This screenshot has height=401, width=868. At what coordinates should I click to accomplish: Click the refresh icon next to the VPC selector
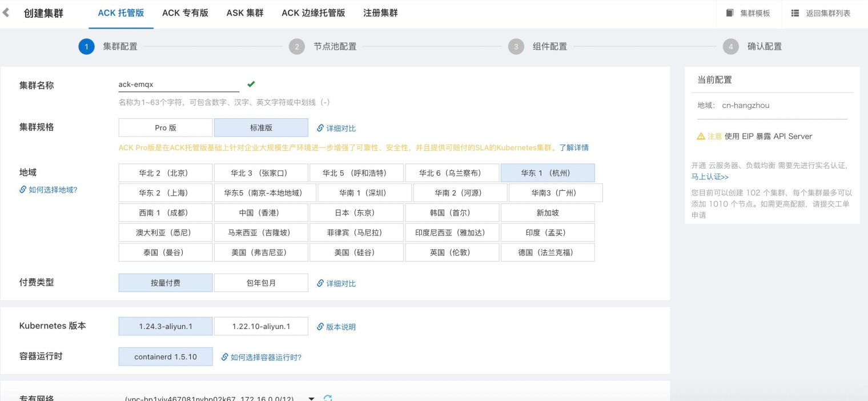tap(327, 399)
